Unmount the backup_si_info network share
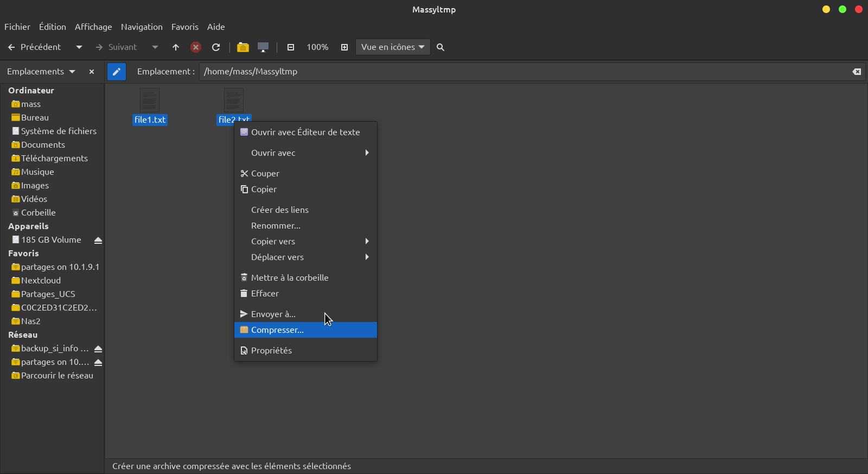This screenshot has height=474, width=868. point(98,349)
